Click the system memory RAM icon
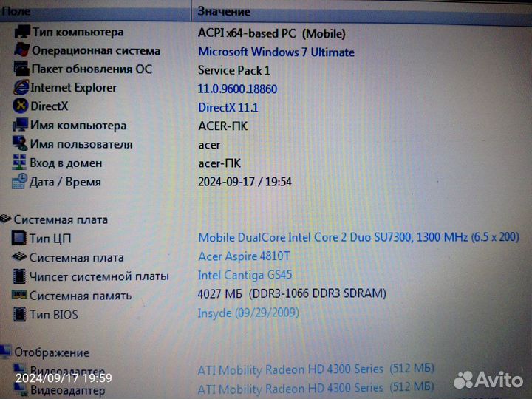The height and width of the screenshot is (399, 532). pyautogui.click(x=19, y=295)
